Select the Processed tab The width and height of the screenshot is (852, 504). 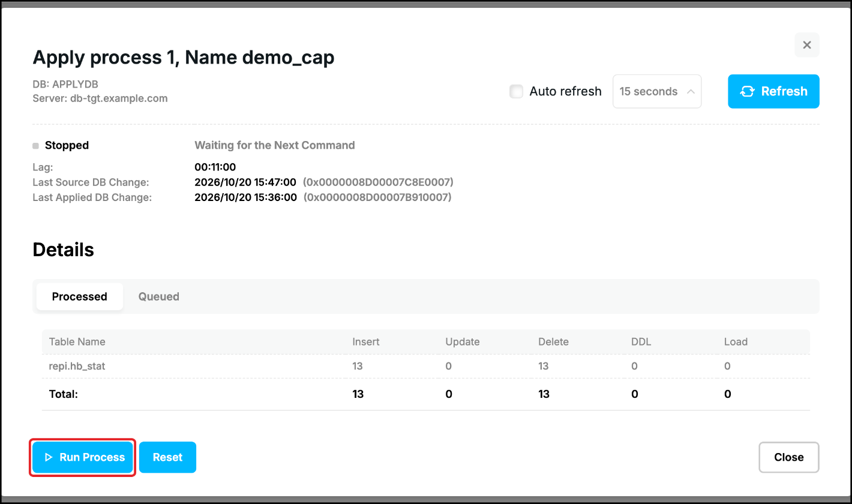tap(80, 296)
